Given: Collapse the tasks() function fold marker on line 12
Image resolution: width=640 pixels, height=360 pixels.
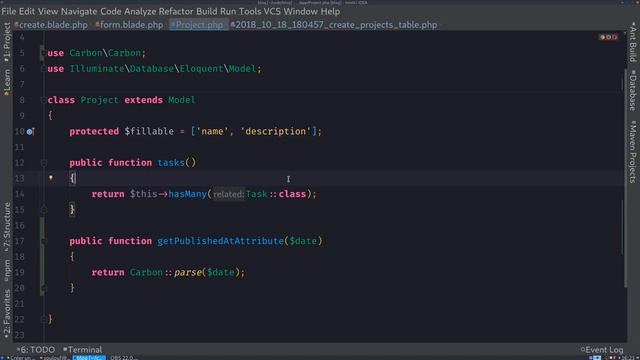Looking at the screenshot, I should [44, 163].
